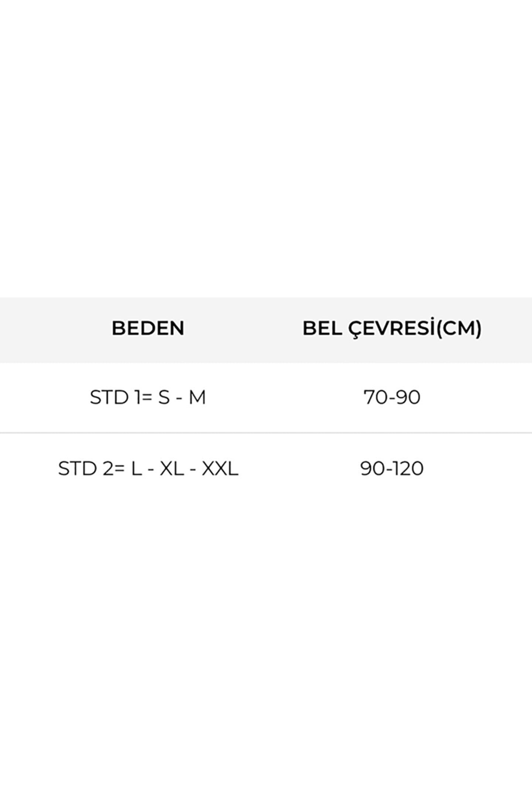Screen dimensions: 532x798
Task: Select the 70-90 waist measurement cell
Action: pos(392,398)
